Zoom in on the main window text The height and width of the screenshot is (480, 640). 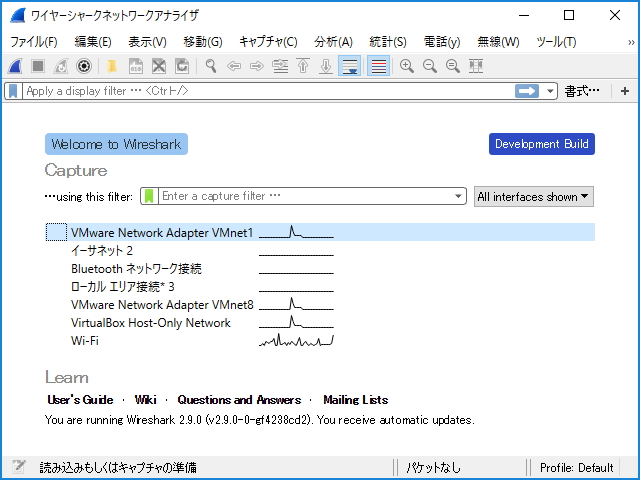click(x=407, y=66)
